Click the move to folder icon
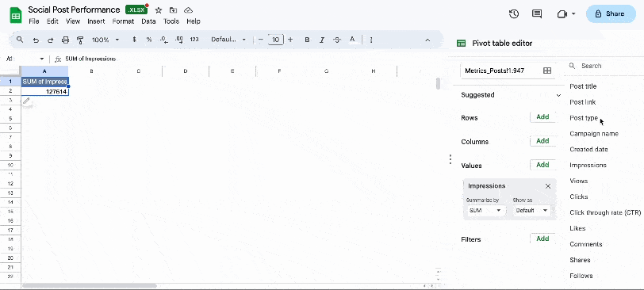The image size is (644, 290). point(174,10)
